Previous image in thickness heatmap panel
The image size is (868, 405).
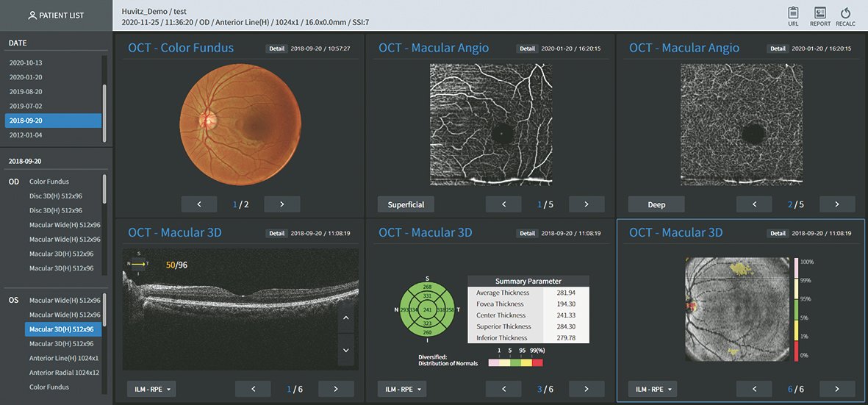[755, 389]
